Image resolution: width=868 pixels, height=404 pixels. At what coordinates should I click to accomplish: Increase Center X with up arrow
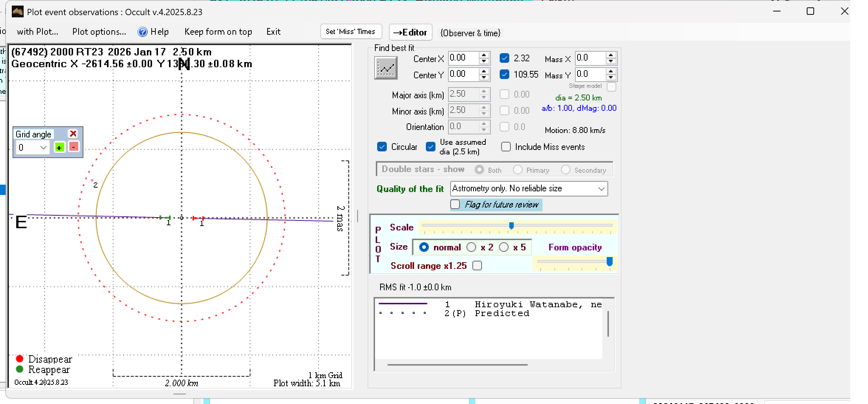coord(484,55)
